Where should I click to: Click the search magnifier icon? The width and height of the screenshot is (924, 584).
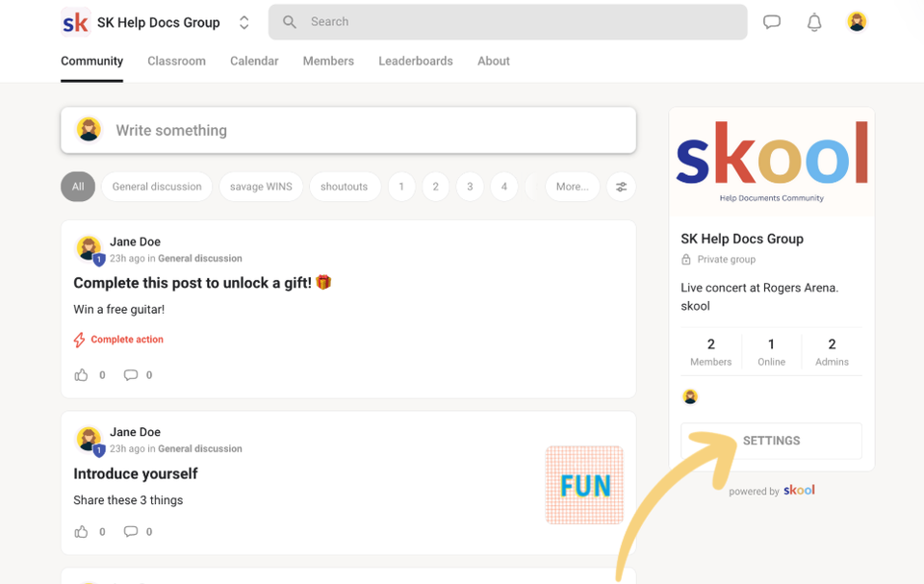point(290,22)
